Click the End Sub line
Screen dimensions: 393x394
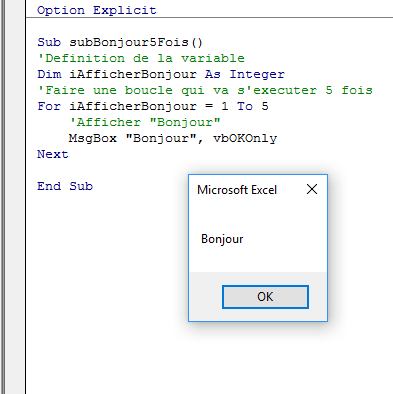tap(65, 186)
